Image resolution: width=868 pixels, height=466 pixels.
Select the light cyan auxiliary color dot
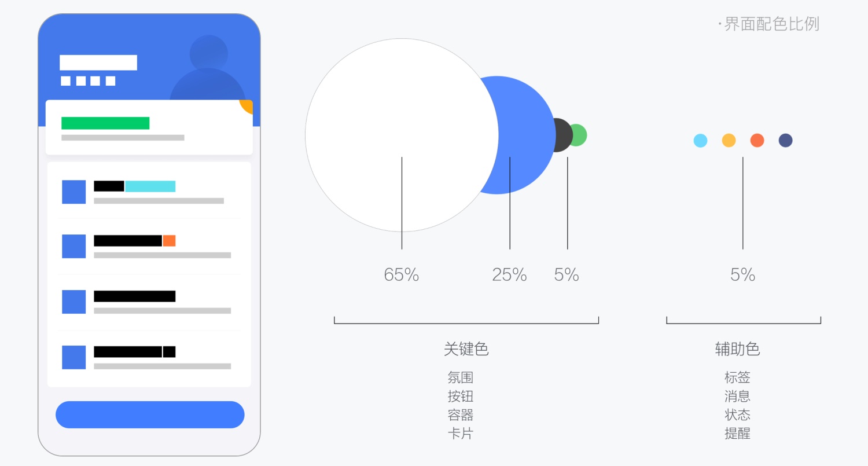pos(700,140)
